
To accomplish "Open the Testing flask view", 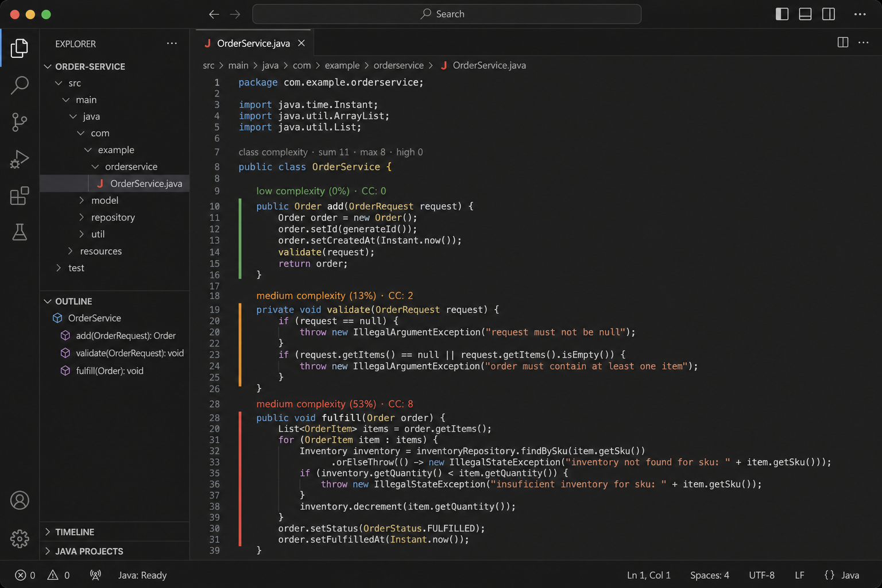I will (20, 232).
